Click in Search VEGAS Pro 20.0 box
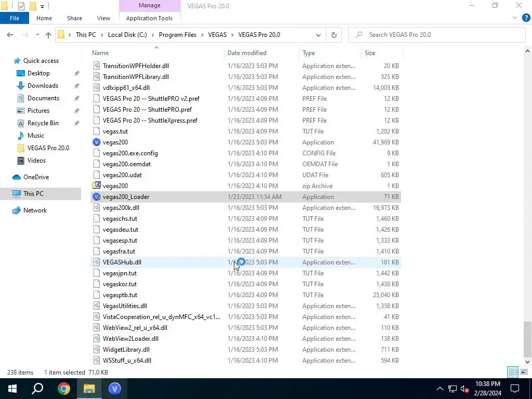 point(436,35)
